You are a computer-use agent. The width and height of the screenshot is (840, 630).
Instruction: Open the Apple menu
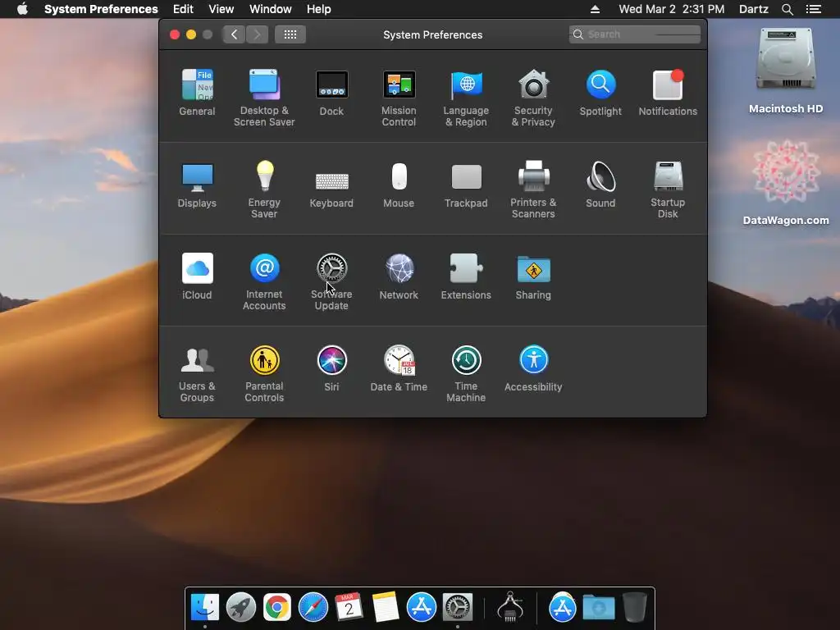[22, 9]
